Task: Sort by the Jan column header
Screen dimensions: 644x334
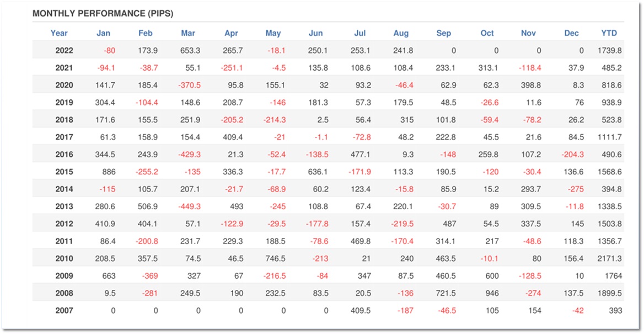Action: [103, 33]
